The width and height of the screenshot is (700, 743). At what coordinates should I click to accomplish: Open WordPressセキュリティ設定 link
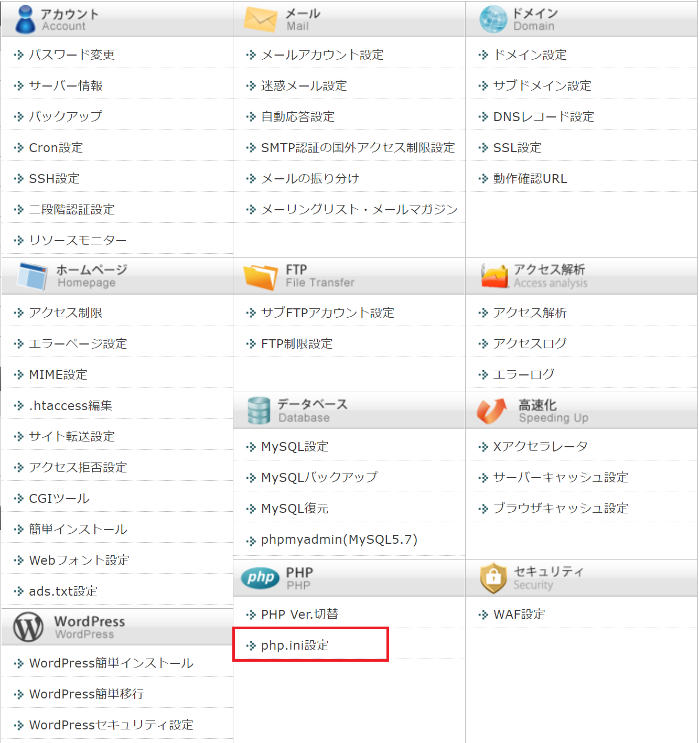click(111, 725)
